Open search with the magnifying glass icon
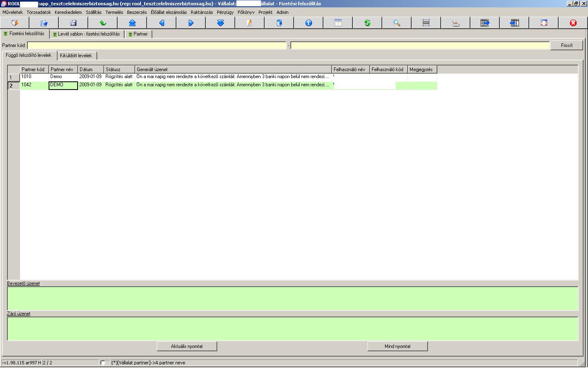 coord(397,23)
